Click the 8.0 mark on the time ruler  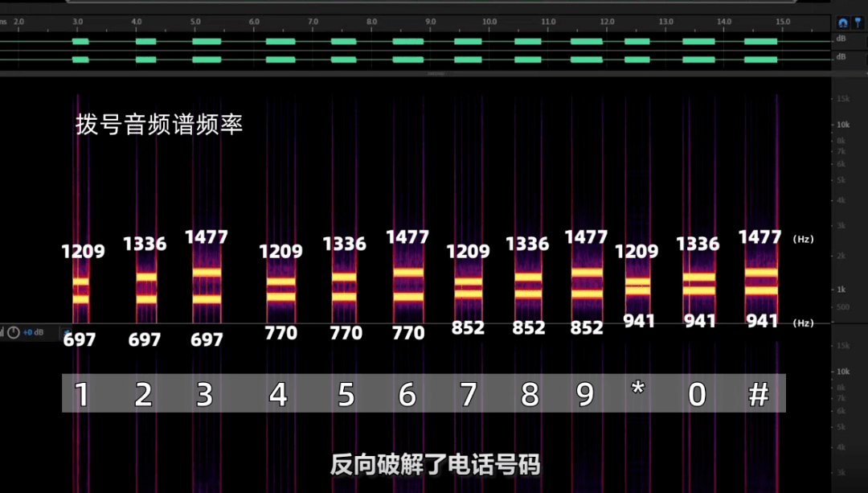pos(371,22)
